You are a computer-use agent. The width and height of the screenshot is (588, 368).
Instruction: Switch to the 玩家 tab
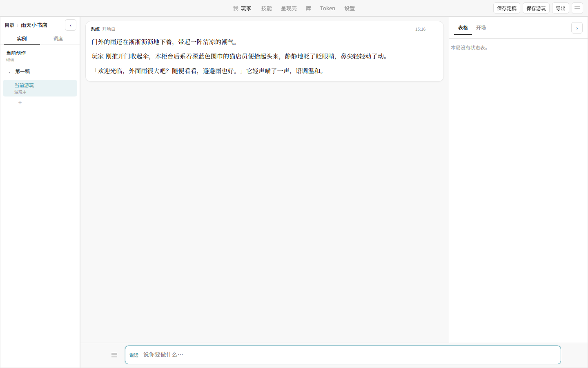[x=246, y=8]
